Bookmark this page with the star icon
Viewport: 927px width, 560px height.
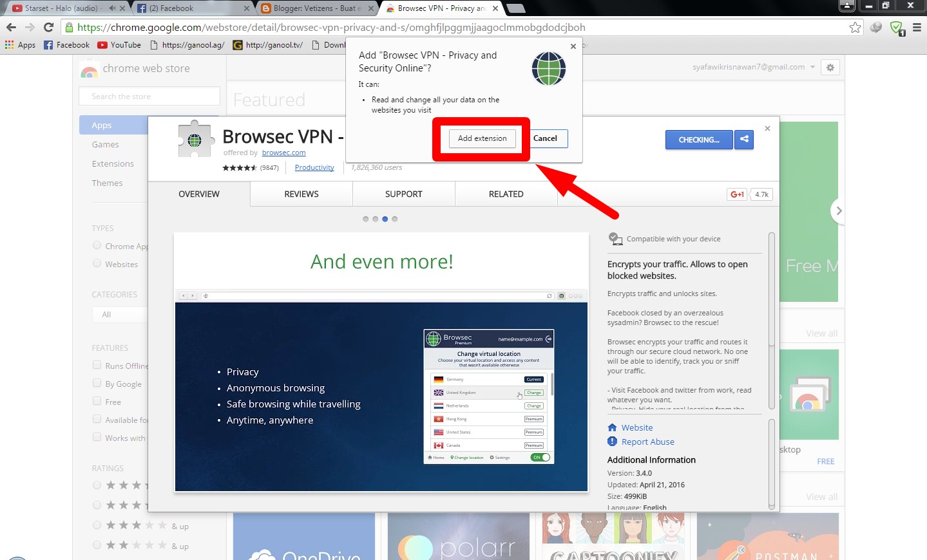pos(855,27)
